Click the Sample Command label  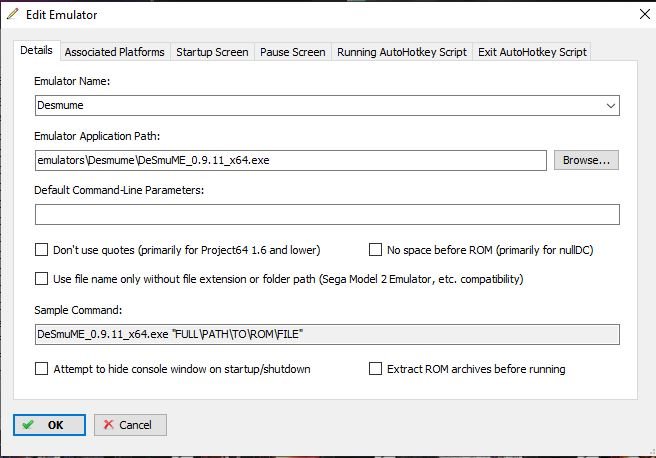[78, 310]
